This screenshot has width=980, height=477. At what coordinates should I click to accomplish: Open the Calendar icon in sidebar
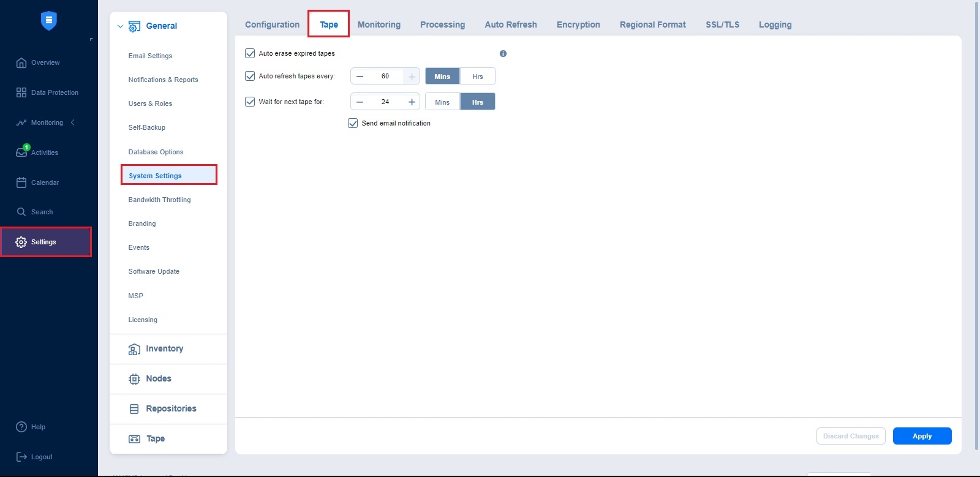click(21, 182)
